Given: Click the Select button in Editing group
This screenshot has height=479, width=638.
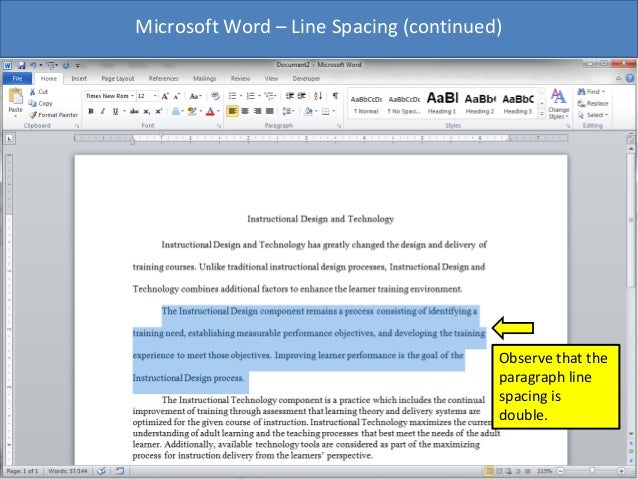Looking at the screenshot, I should [593, 115].
